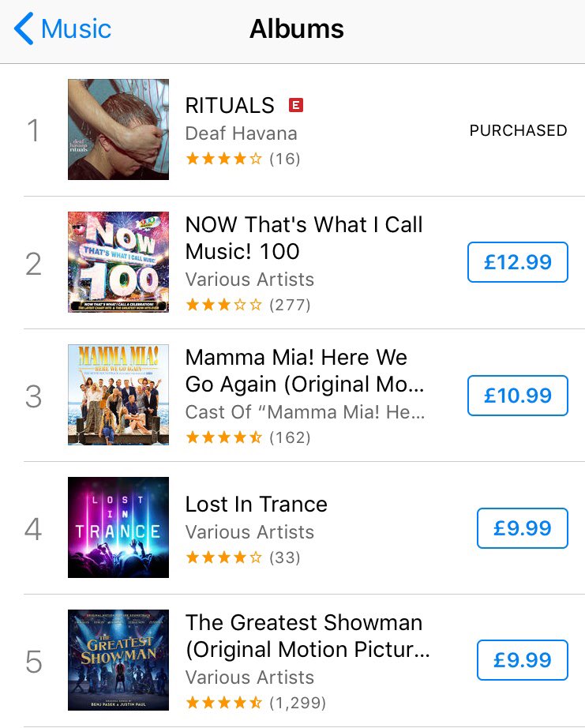
Task: Open The Greatest Showman album artwork
Action: click(x=118, y=660)
